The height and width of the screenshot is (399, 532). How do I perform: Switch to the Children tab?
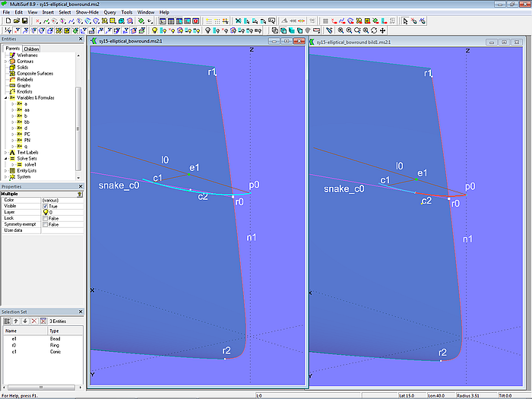(x=31, y=49)
